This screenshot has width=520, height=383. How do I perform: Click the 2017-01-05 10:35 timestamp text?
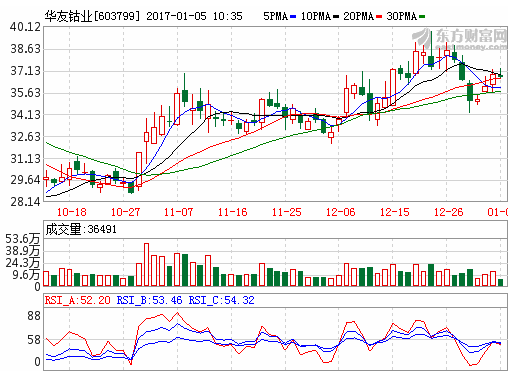(194, 16)
